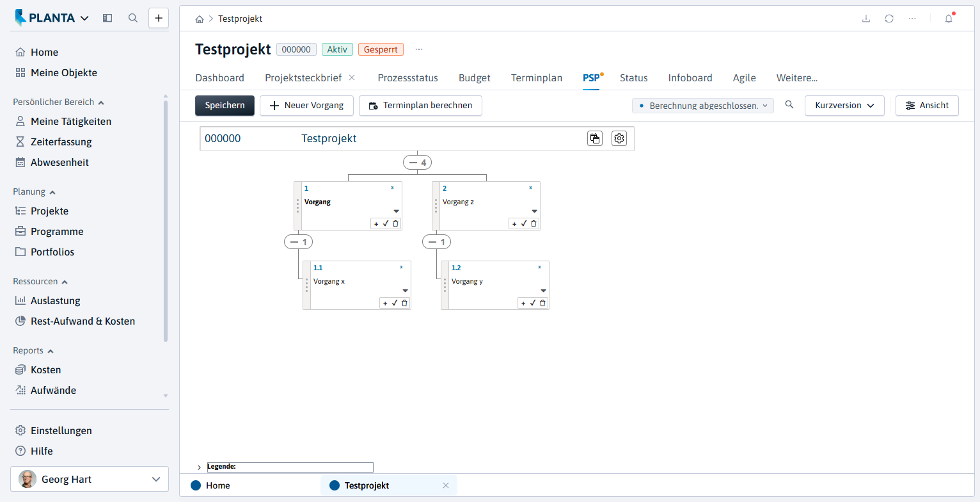The image size is (980, 502).
Task: Open the dropdown arrow on Vorgang y card
Action: [543, 291]
